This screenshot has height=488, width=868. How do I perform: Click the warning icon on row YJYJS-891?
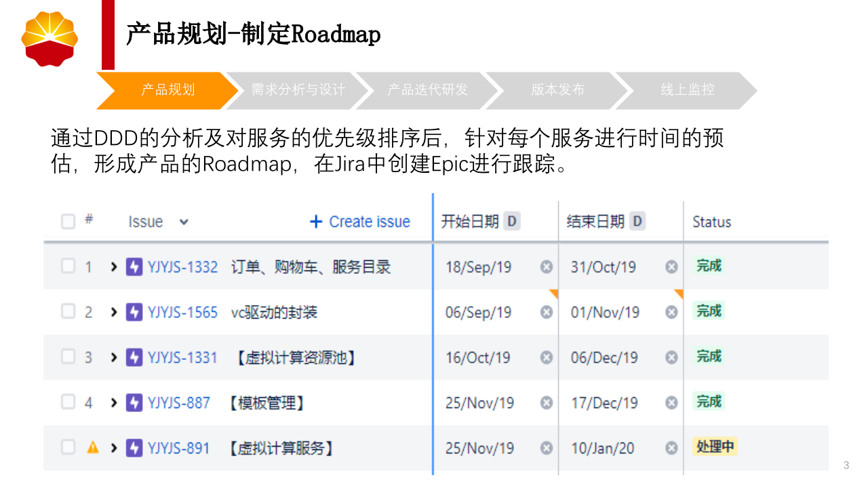pos(92,447)
